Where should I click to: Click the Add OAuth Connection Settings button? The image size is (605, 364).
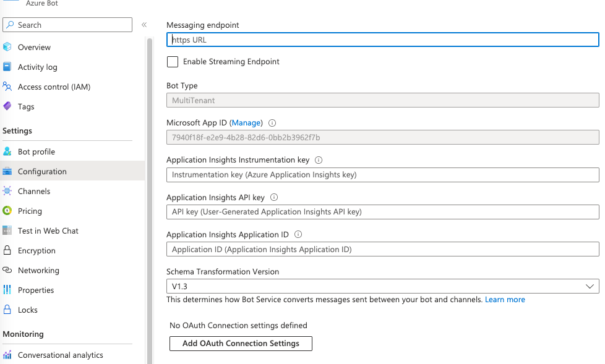point(241,344)
